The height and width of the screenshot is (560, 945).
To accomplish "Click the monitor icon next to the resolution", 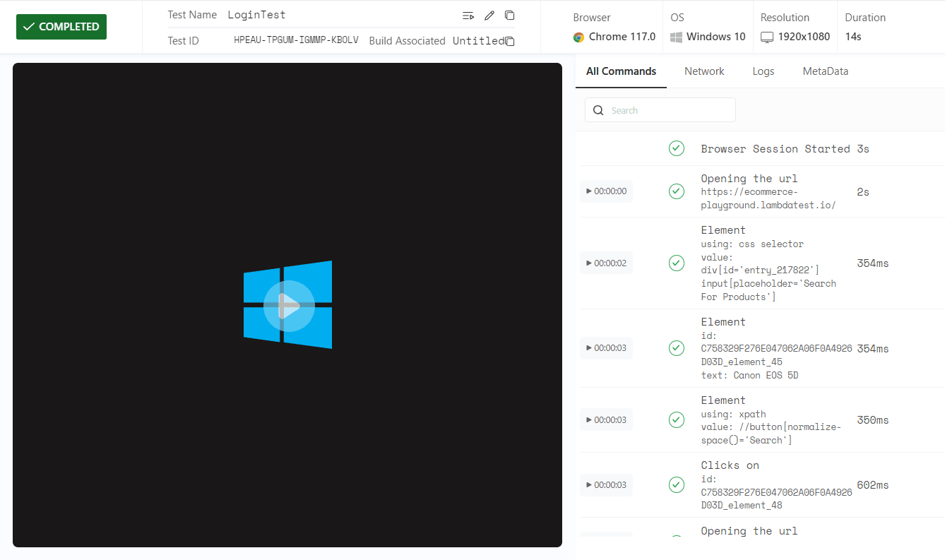I will (x=767, y=37).
